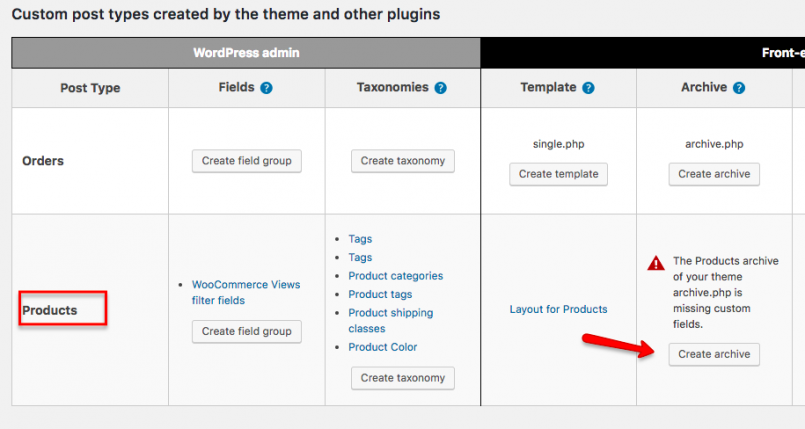This screenshot has width=805, height=429.
Task: Open the Template help question-mark icon
Action: pyautogui.click(x=588, y=88)
